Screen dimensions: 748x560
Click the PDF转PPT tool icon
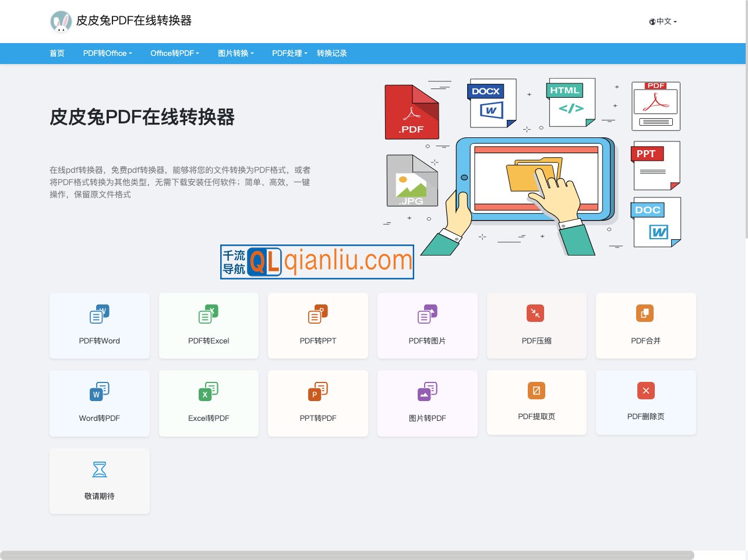317,313
